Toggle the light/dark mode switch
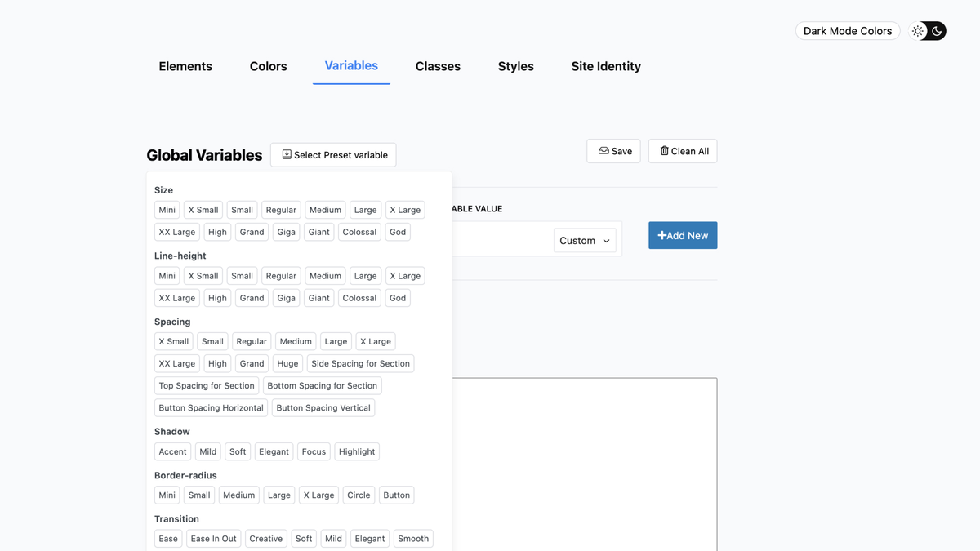 tap(927, 30)
